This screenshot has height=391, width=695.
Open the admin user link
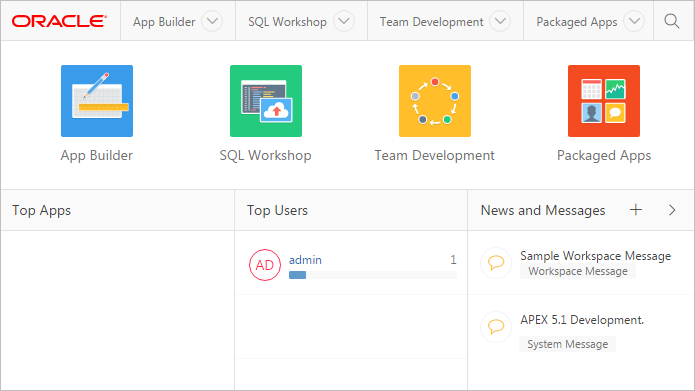[x=305, y=260]
